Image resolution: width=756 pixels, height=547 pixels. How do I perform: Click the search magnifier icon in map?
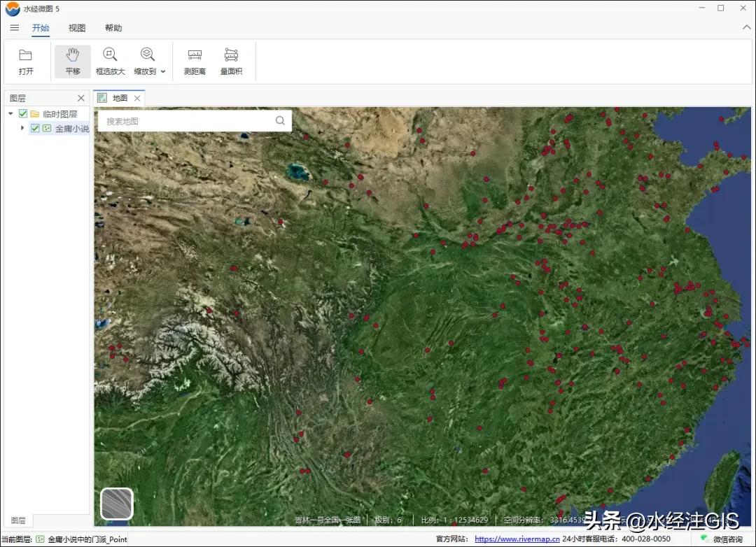click(280, 121)
